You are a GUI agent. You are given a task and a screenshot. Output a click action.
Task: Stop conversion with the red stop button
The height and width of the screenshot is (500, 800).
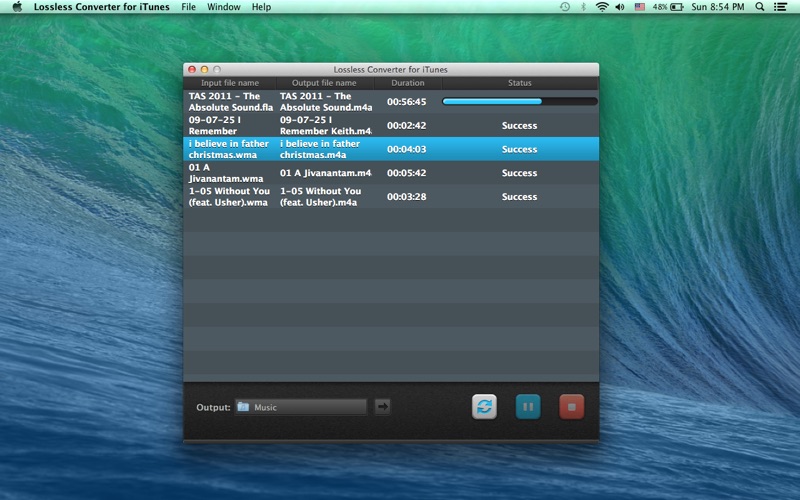[x=571, y=407]
